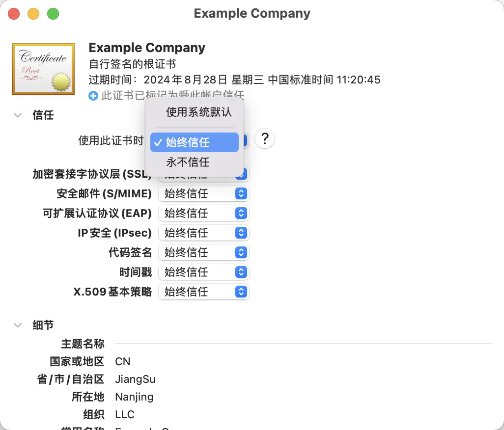The image size is (504, 430).
Task: Click the 主题名称 heading
Action: [83, 344]
